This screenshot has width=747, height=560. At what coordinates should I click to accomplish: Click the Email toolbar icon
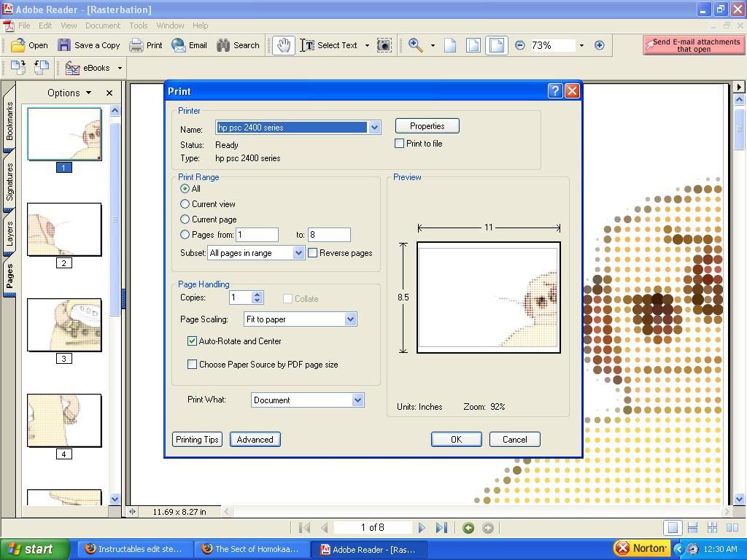click(x=178, y=45)
